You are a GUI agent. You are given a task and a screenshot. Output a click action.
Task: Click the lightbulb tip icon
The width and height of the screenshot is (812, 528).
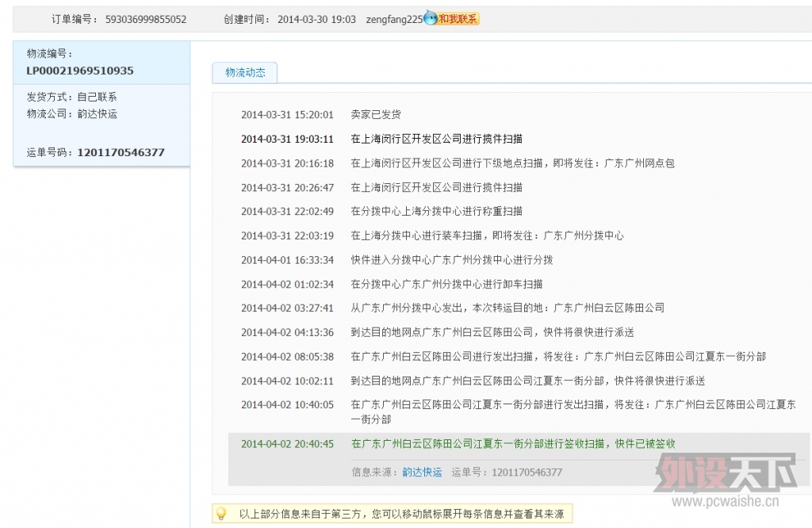(221, 514)
